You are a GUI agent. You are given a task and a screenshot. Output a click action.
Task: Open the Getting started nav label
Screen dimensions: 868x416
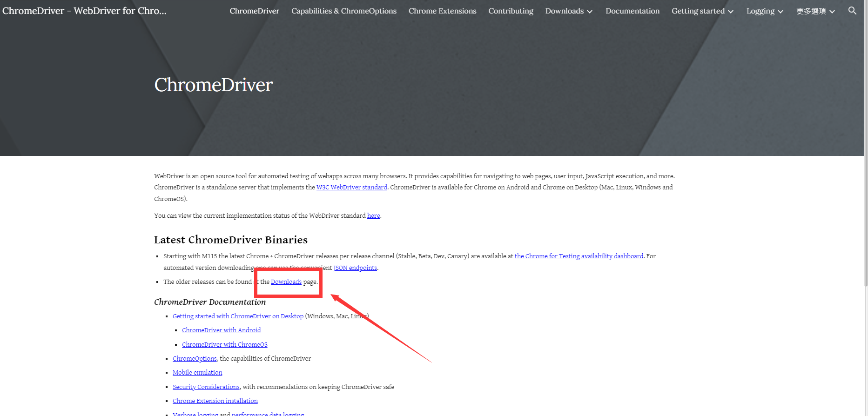point(698,11)
